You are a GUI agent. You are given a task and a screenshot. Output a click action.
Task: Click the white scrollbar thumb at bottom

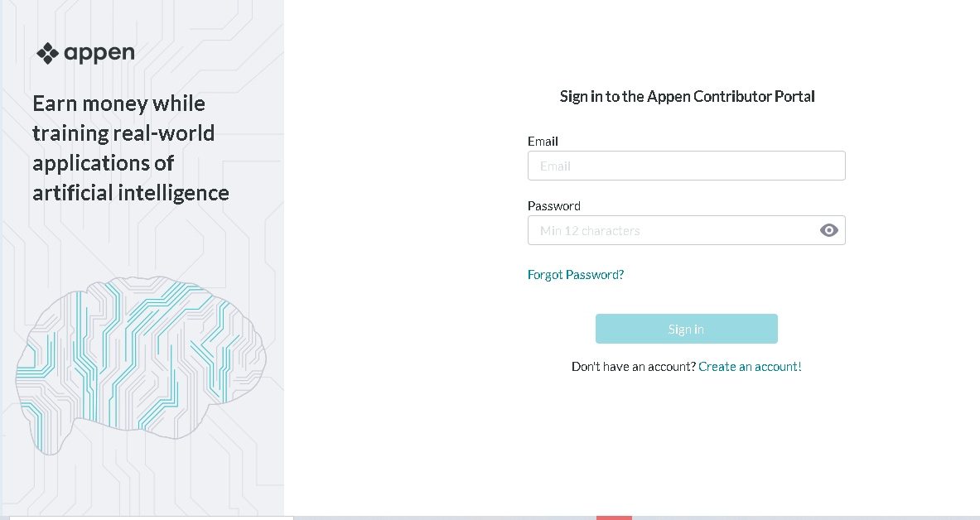click(151, 518)
